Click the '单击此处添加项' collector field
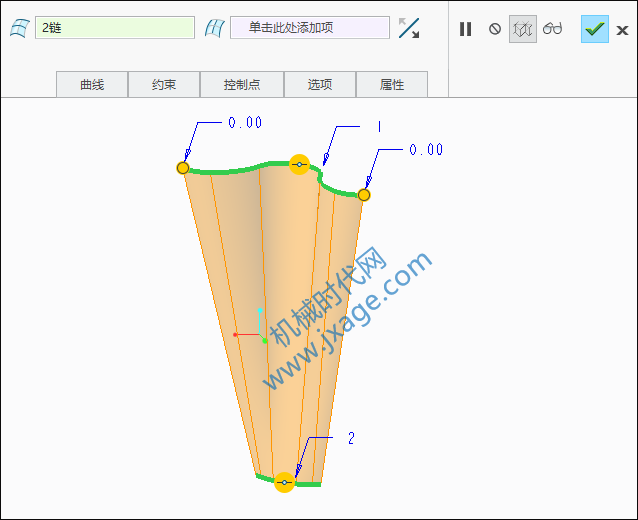This screenshot has height=520, width=638. click(x=310, y=28)
